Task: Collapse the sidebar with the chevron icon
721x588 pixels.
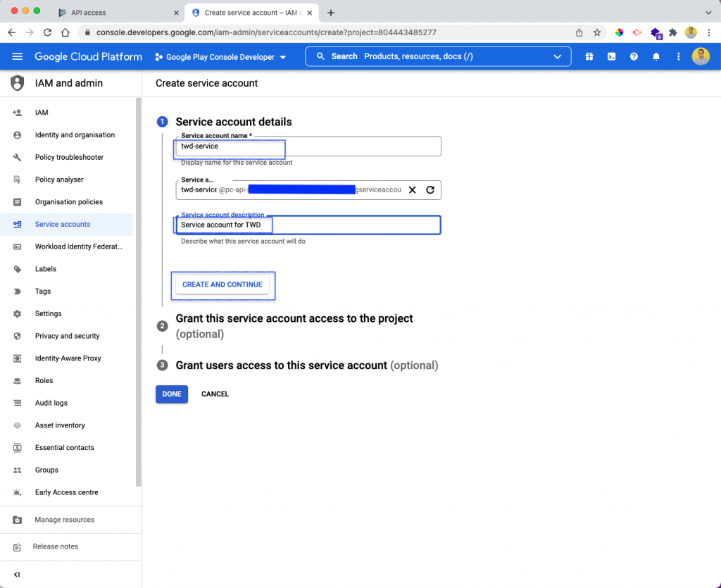Action: pyautogui.click(x=17, y=575)
